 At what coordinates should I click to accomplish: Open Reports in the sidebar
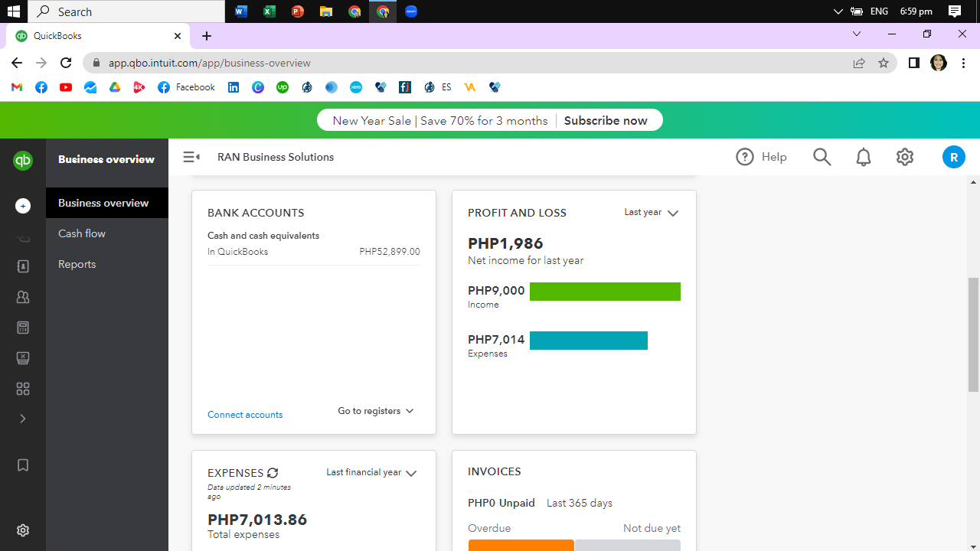click(x=107, y=264)
